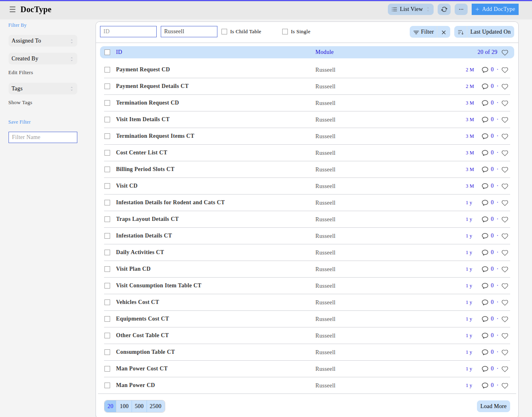Viewport: 532px width, 417px height.
Task: Expand the Assigned To dropdown
Action: click(43, 41)
